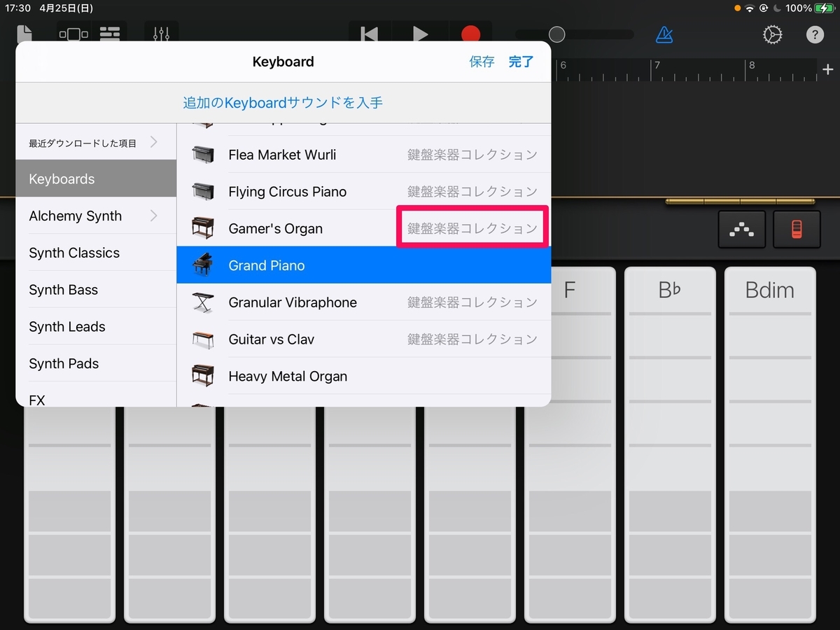840x630 pixels.
Task: Choose Flea Market Wurli sound
Action: pyautogui.click(x=364, y=155)
